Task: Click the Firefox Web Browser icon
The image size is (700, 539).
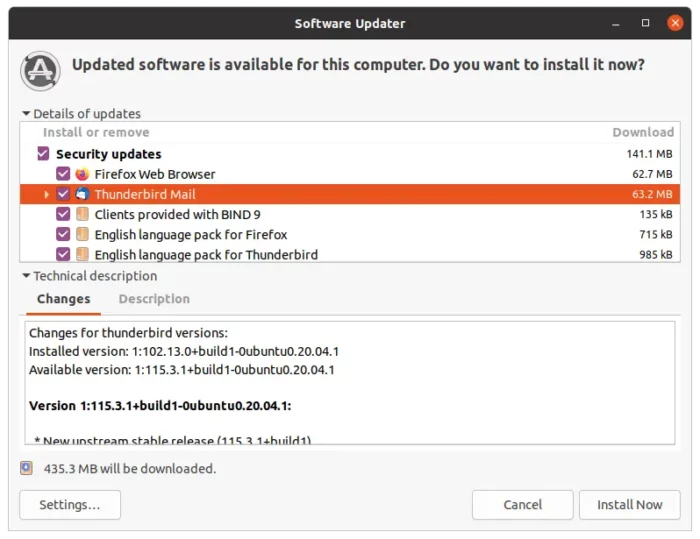Action: pos(82,174)
